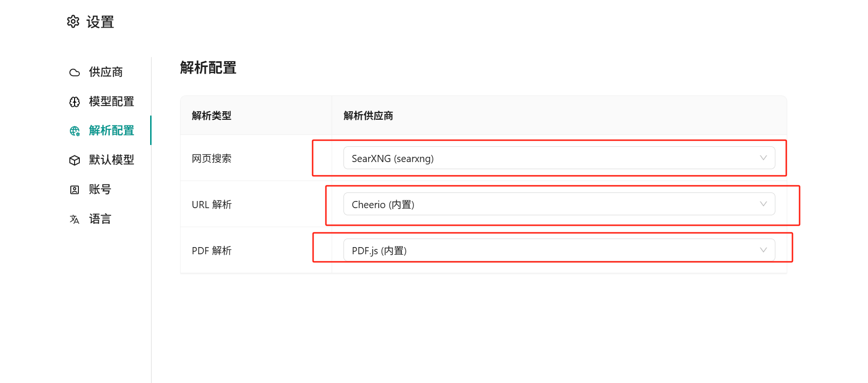Image resolution: width=868 pixels, height=383 pixels.
Task: Click the brain icon beside 模型配置
Action: click(75, 102)
